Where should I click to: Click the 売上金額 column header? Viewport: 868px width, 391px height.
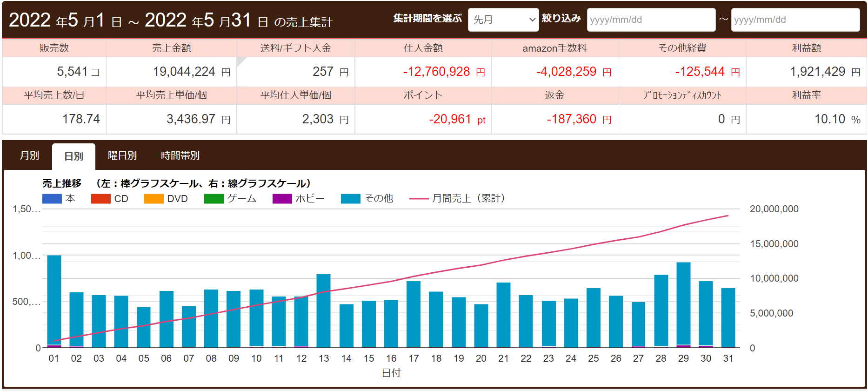(x=171, y=48)
